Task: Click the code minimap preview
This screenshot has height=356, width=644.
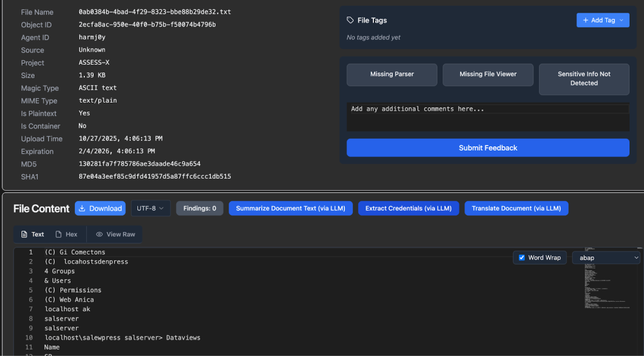Action: point(604,277)
